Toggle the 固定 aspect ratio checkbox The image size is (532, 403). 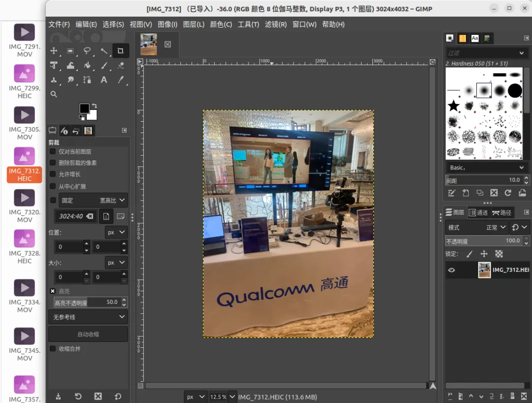pos(53,200)
